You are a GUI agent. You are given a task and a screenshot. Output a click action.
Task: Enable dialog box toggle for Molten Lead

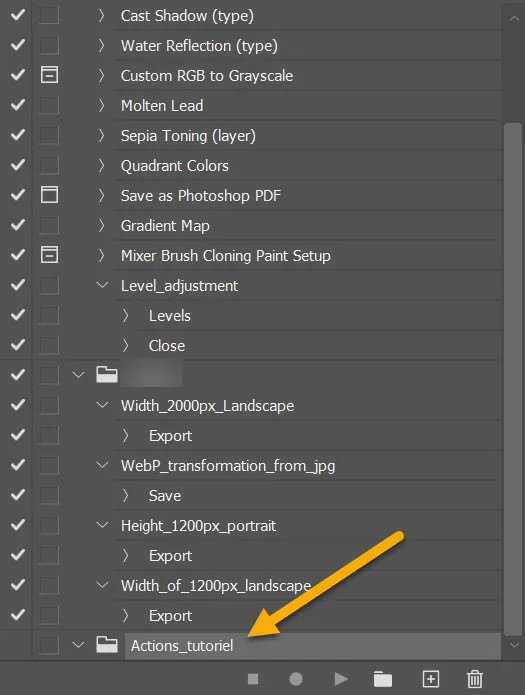pos(49,105)
